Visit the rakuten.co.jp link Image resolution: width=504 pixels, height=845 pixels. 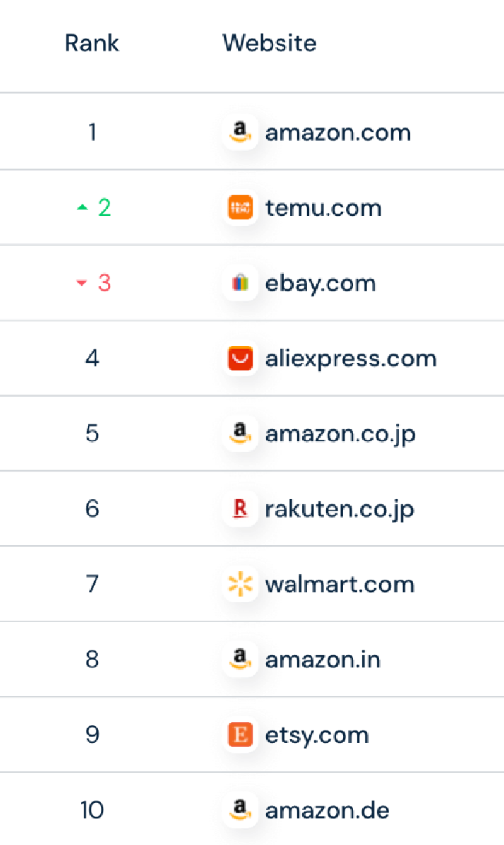[340, 508]
